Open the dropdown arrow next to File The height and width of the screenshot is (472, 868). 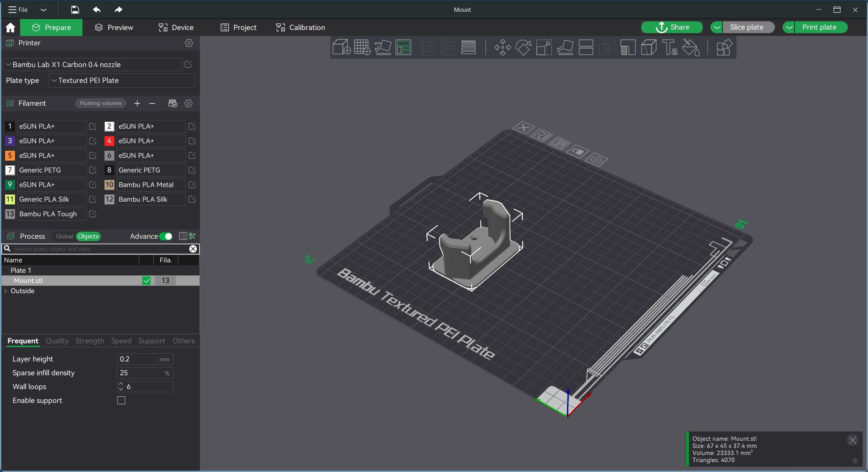(x=43, y=10)
